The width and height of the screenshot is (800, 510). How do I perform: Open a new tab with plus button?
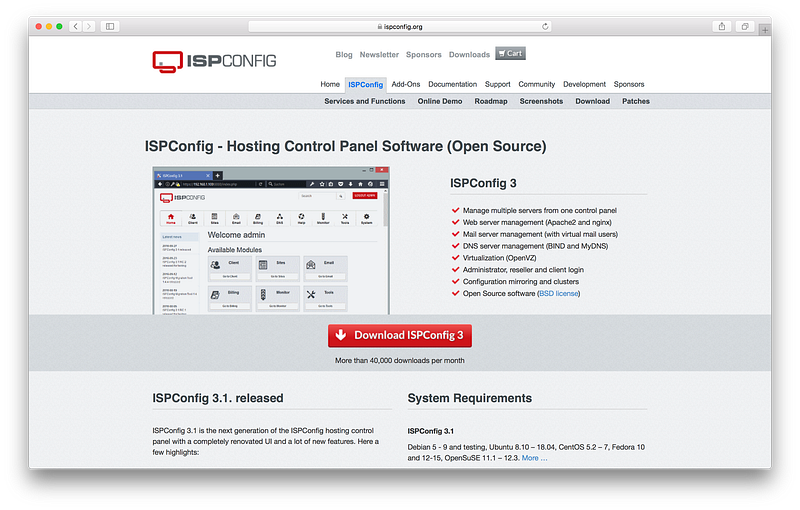coord(765,30)
